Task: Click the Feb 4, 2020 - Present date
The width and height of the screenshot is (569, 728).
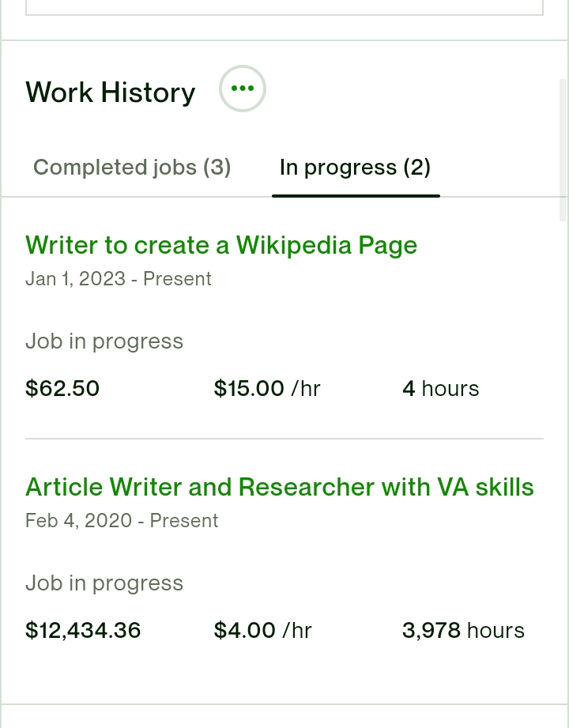Action: tap(122, 521)
